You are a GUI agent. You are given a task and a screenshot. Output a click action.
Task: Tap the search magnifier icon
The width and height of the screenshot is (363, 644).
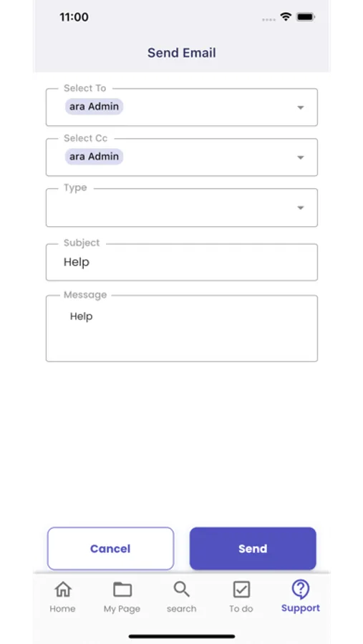point(181,590)
